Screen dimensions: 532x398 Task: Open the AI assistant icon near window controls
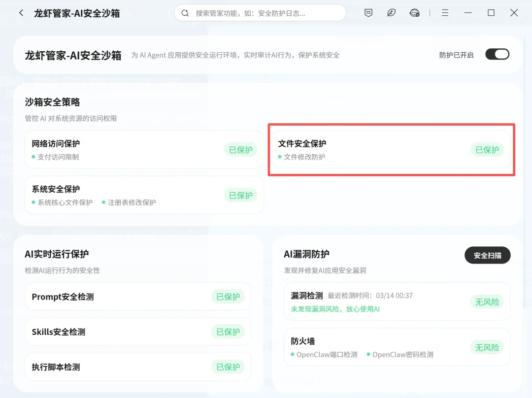pyautogui.click(x=415, y=13)
